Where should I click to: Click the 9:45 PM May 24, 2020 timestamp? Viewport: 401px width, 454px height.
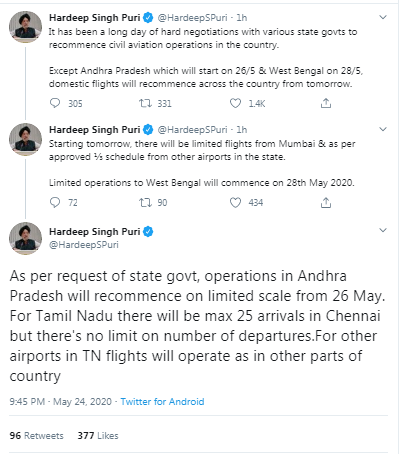[x=60, y=401]
